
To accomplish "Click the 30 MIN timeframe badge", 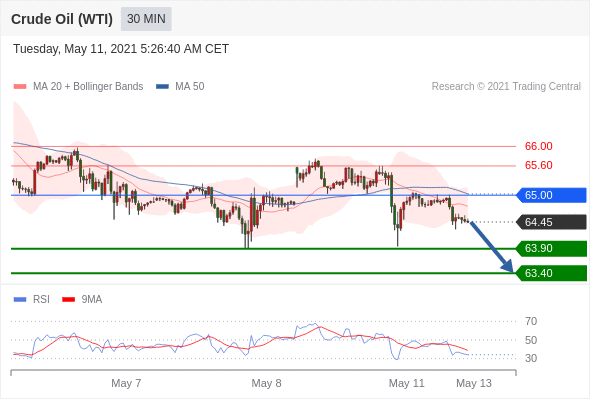I will point(146,19).
